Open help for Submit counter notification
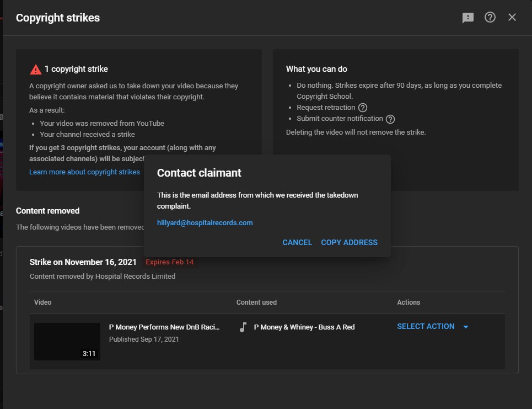This screenshot has height=409, width=532. [390, 119]
